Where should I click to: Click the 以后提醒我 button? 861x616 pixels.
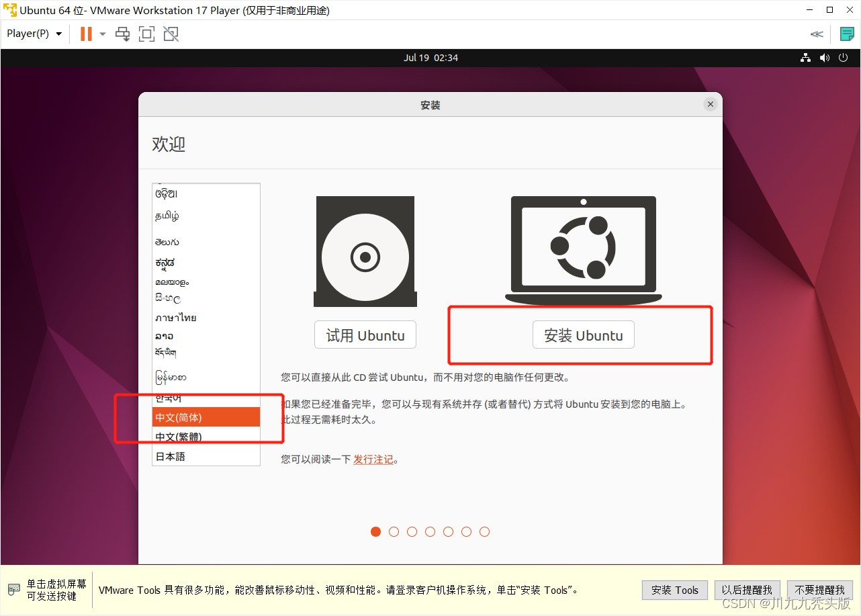tap(747, 590)
